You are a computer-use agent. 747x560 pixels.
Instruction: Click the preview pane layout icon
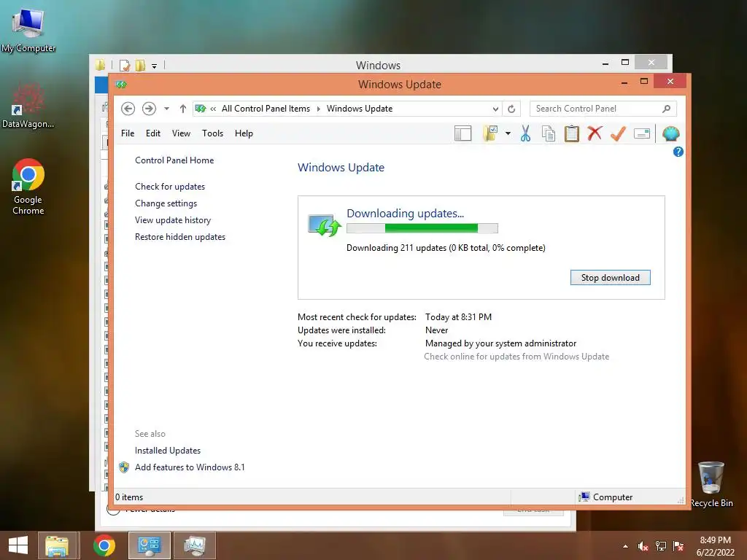point(462,134)
